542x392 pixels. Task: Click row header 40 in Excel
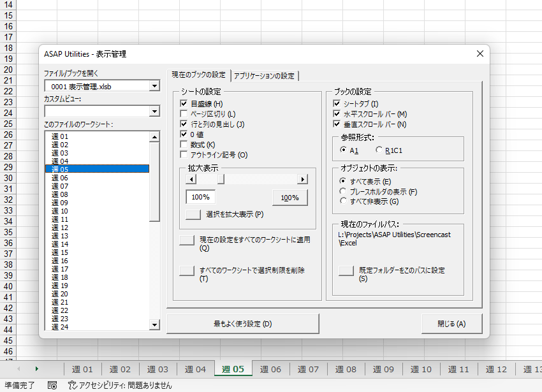pyautogui.click(x=8, y=286)
